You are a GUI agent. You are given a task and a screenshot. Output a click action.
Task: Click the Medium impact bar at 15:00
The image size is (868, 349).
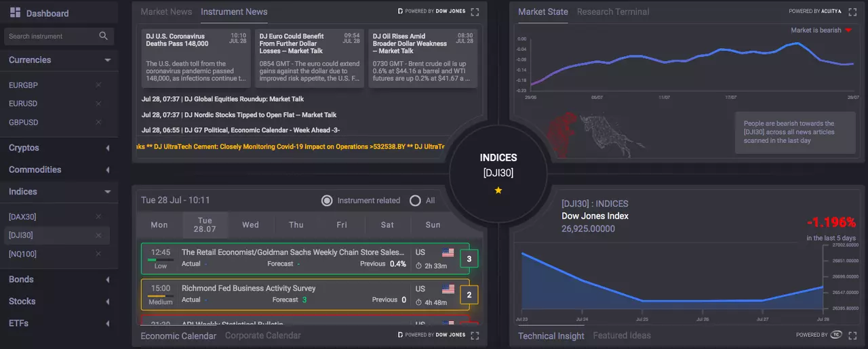(161, 295)
